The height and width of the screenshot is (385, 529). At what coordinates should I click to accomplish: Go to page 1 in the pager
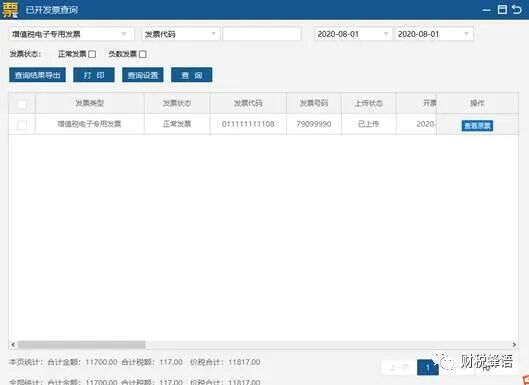pos(428,367)
